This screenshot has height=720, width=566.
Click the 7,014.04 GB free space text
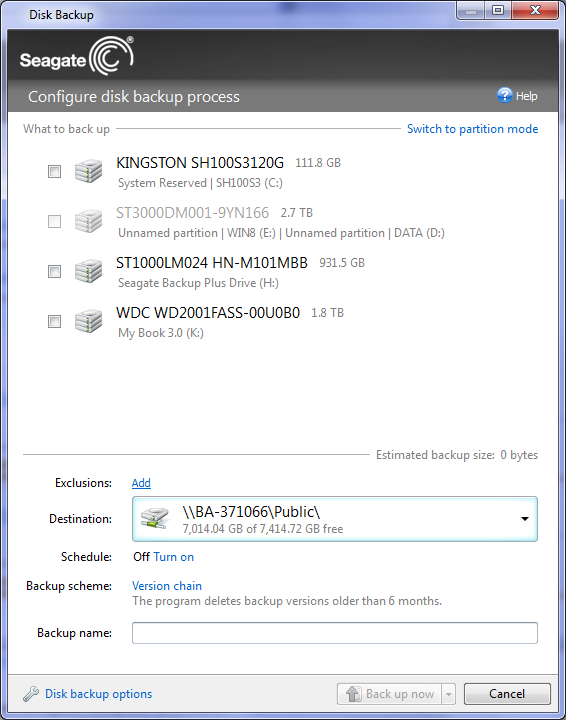(x=263, y=529)
